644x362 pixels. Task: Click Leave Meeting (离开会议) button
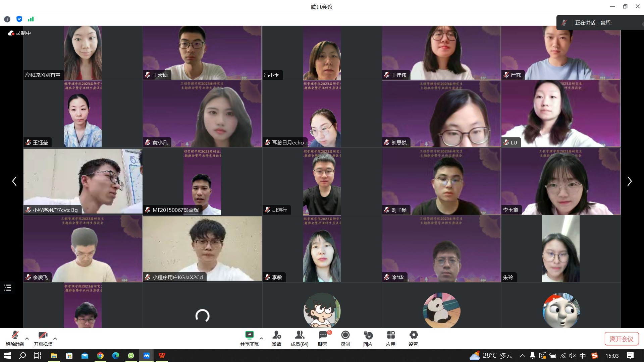(x=622, y=339)
